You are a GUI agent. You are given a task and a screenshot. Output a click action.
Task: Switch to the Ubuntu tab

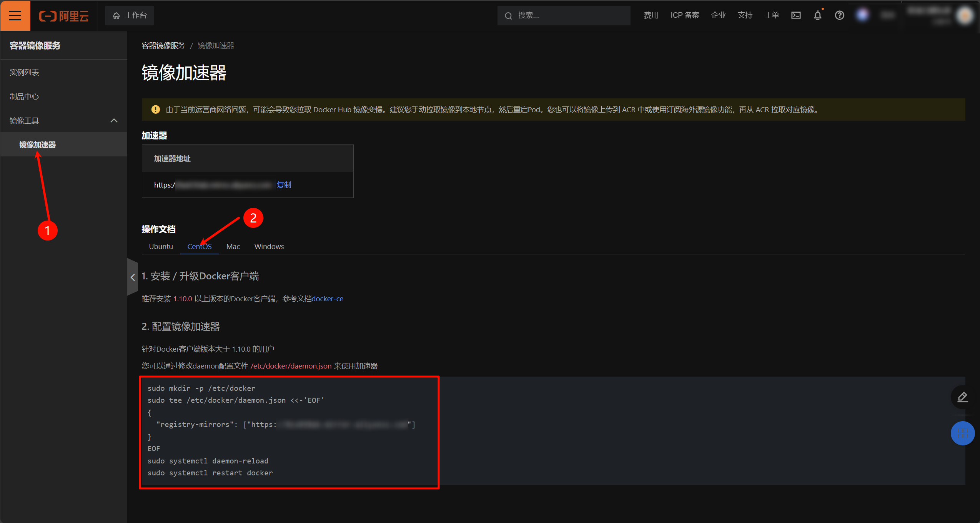[x=161, y=246]
